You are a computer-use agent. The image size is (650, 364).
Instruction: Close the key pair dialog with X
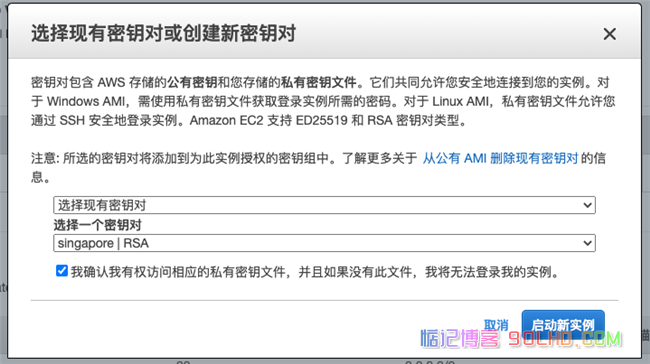pyautogui.click(x=609, y=34)
